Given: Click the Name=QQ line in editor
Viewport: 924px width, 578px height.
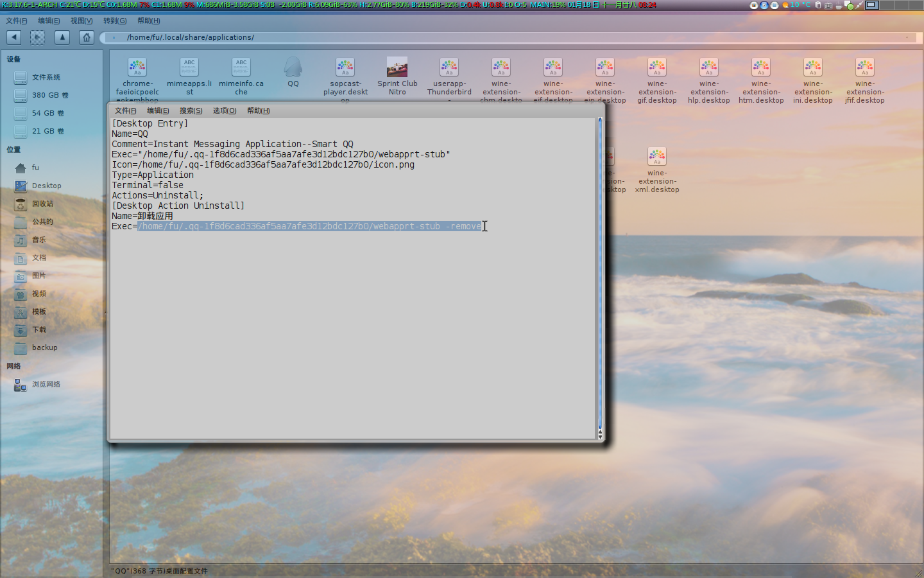Looking at the screenshot, I should tap(130, 134).
